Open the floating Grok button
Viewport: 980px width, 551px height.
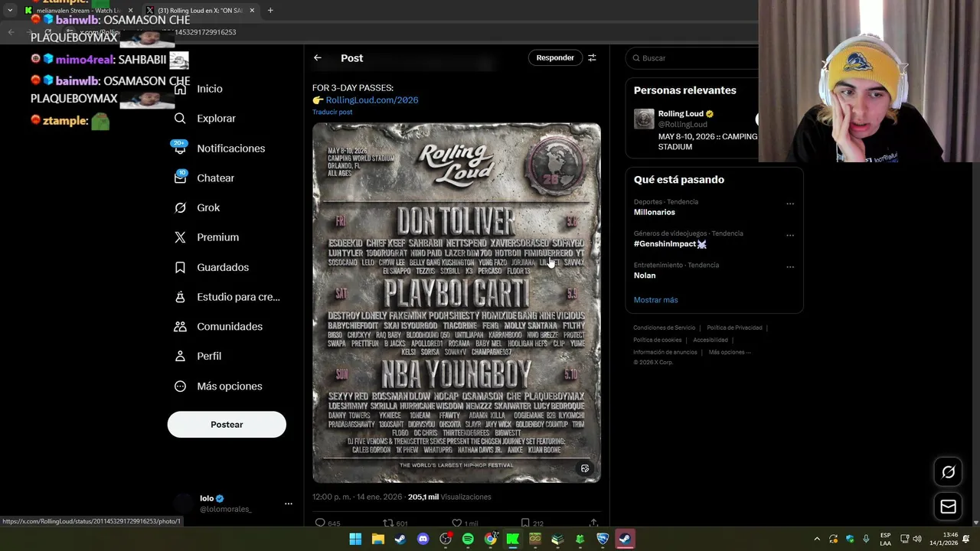pos(948,472)
